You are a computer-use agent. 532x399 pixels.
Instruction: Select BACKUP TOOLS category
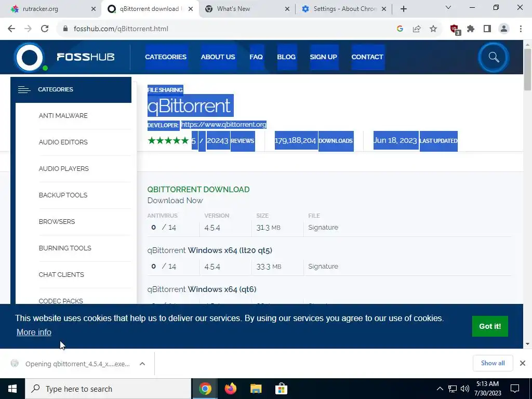[63, 195]
